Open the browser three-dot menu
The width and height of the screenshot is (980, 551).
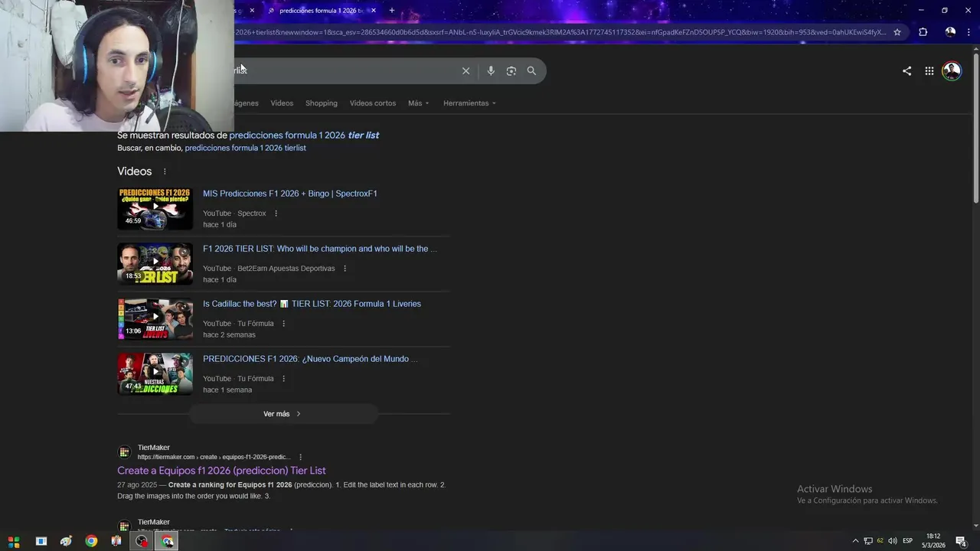point(969,32)
